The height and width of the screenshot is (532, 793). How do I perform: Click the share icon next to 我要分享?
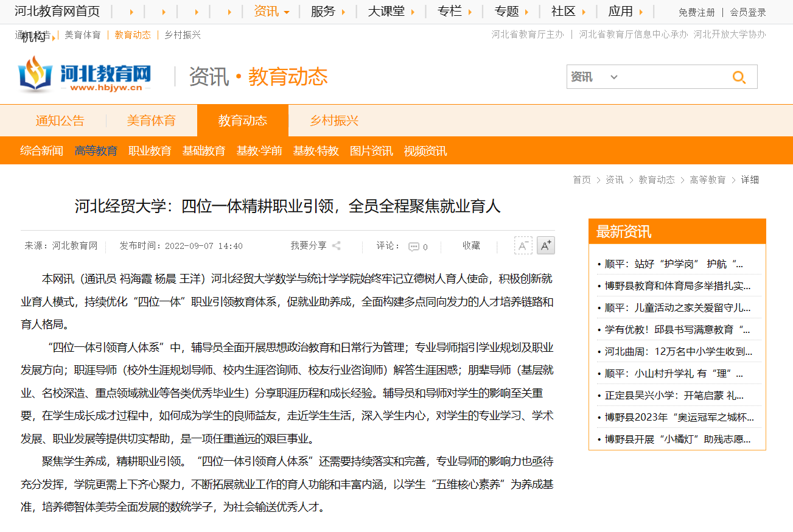(x=336, y=246)
